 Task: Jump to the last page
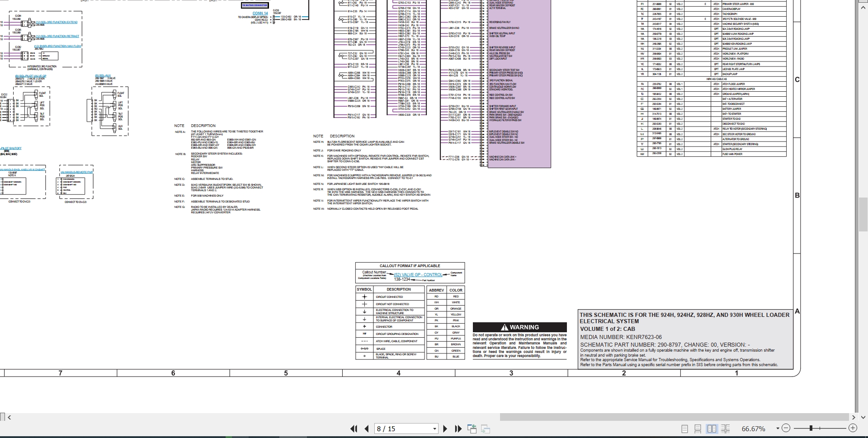click(458, 429)
